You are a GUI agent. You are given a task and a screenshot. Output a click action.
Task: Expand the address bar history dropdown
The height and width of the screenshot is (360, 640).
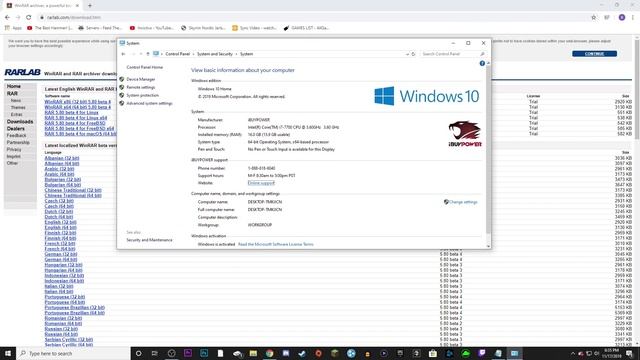point(407,54)
